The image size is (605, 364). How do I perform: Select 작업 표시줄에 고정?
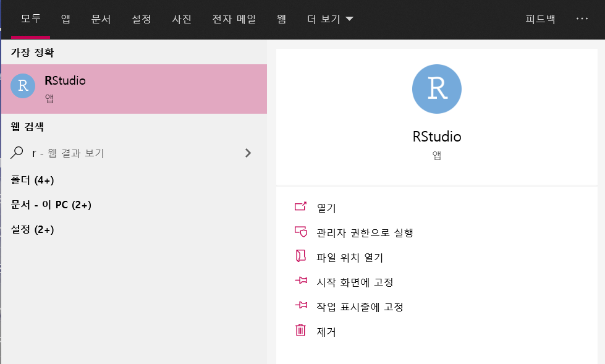pyautogui.click(x=360, y=307)
